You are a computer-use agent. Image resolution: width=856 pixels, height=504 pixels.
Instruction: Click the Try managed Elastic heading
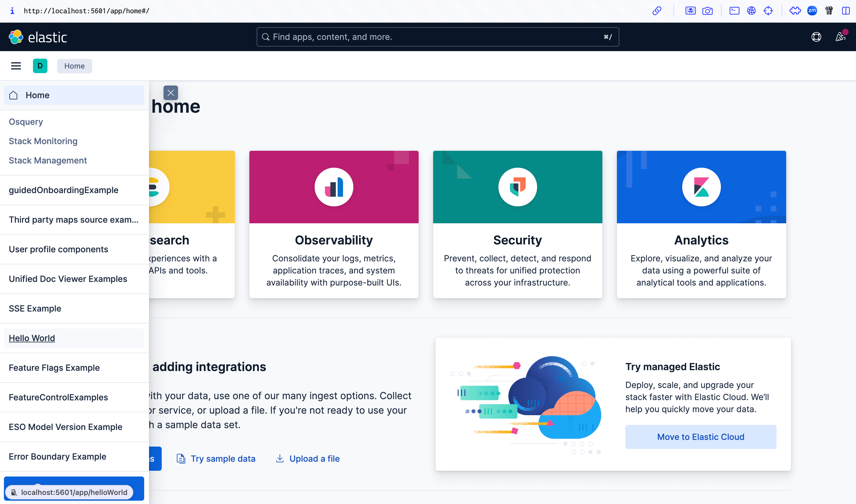point(673,367)
